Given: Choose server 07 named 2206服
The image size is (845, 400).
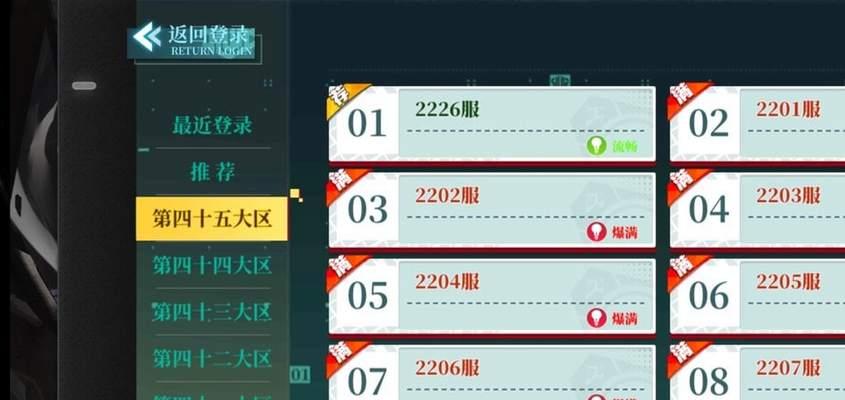Looking at the screenshot, I should 492,373.
